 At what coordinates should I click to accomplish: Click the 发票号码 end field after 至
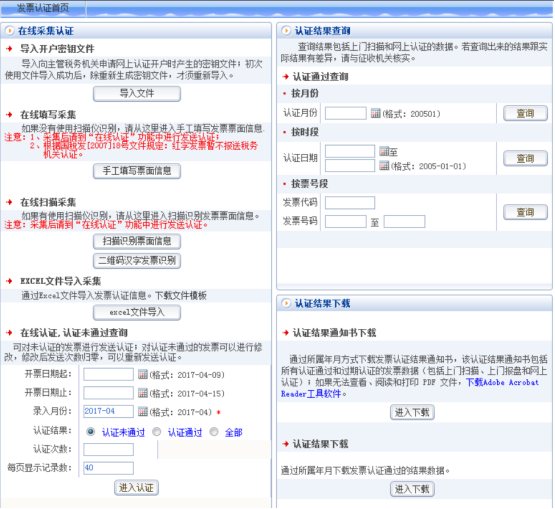pyautogui.click(x=404, y=222)
